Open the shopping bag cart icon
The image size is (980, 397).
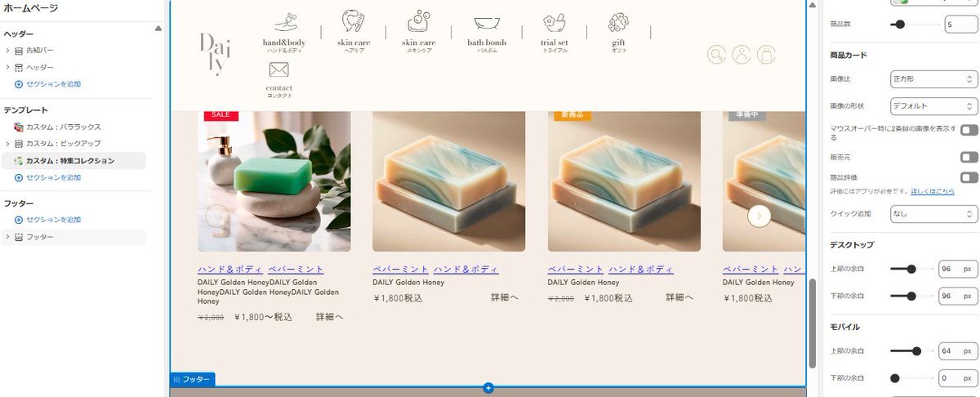click(x=766, y=55)
